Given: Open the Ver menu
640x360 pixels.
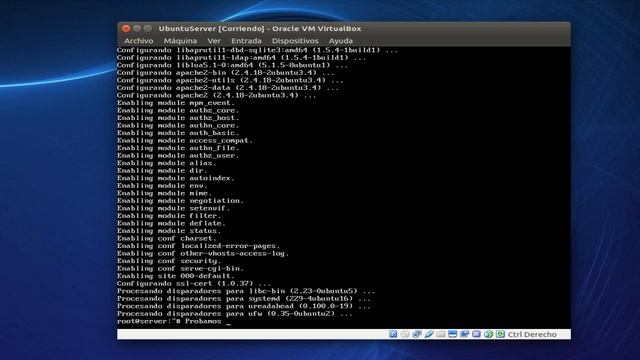Looking at the screenshot, I should coord(214,41).
